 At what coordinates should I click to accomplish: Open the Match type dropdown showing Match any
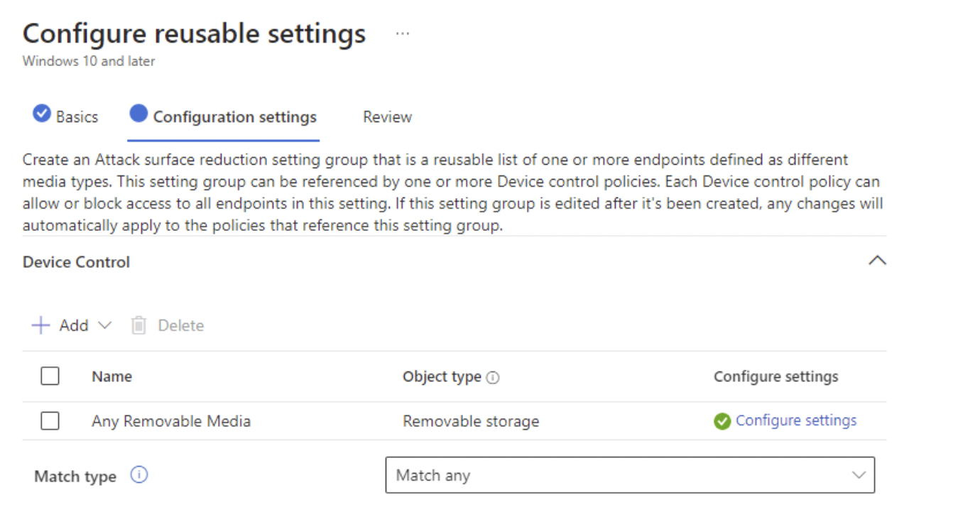click(x=859, y=475)
